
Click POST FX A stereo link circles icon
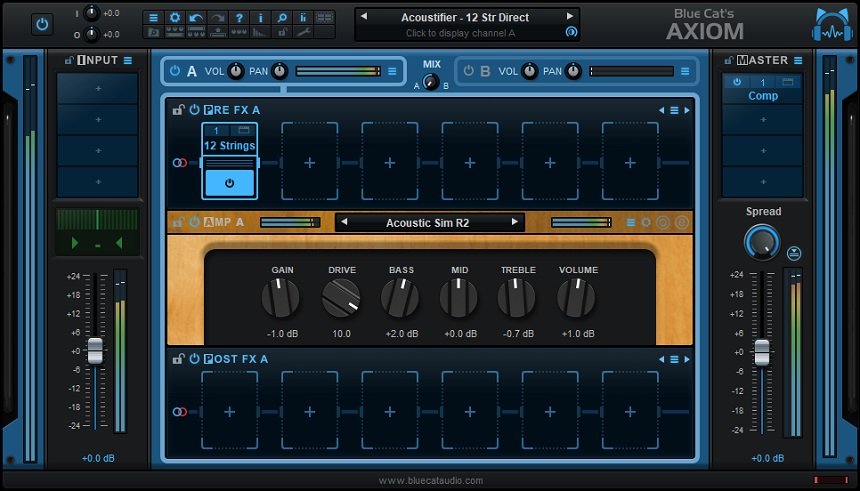[179, 412]
